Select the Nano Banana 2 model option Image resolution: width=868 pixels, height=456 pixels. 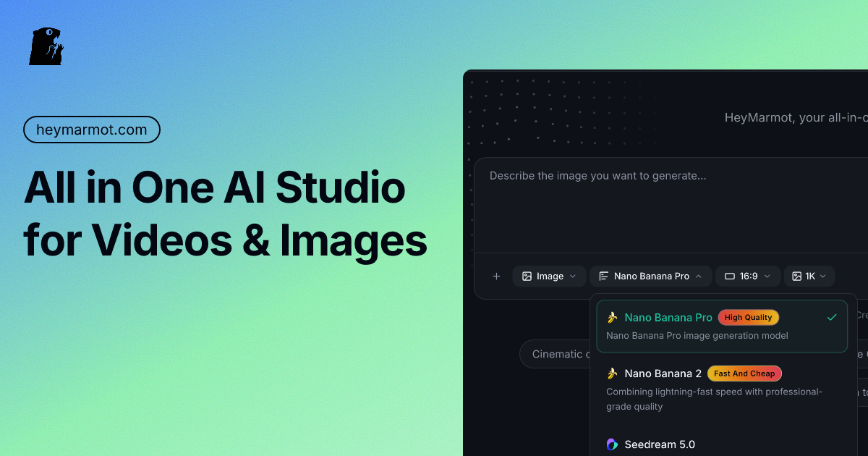tap(722, 389)
